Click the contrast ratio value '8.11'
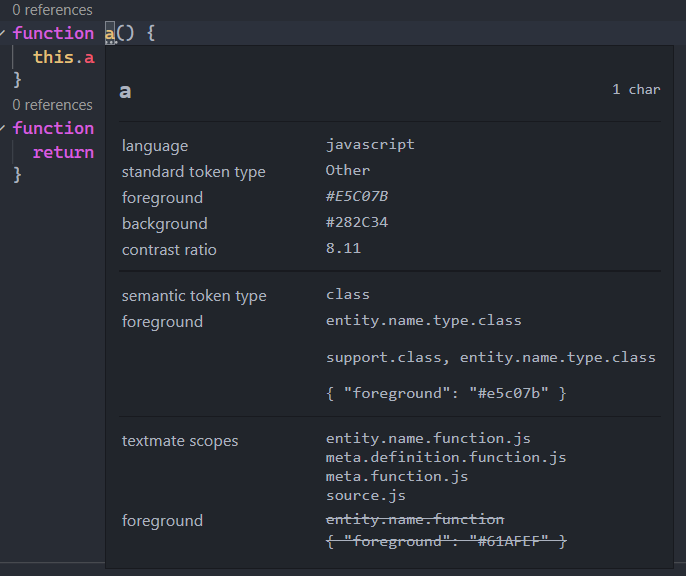The height and width of the screenshot is (576, 686). [x=343, y=248]
